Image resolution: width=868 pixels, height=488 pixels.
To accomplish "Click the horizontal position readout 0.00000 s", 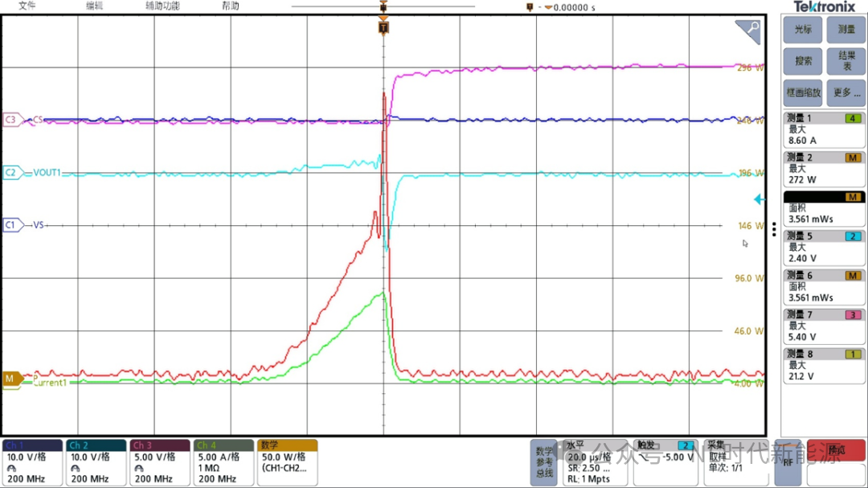I will (574, 7).
